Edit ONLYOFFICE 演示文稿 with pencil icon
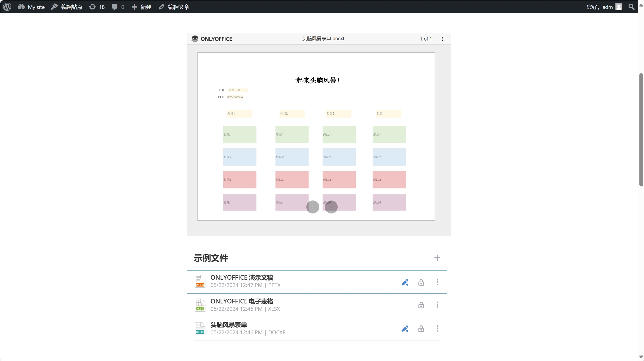 click(405, 282)
